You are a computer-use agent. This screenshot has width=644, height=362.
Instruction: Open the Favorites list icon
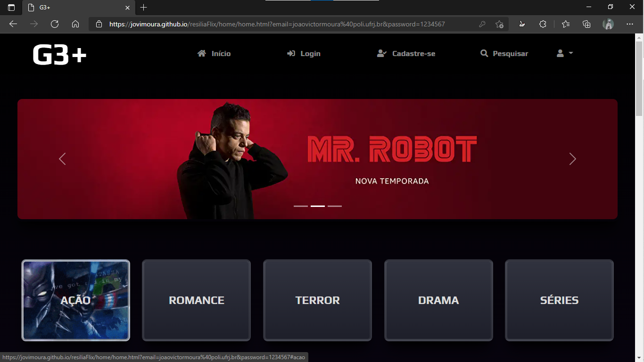click(x=566, y=24)
